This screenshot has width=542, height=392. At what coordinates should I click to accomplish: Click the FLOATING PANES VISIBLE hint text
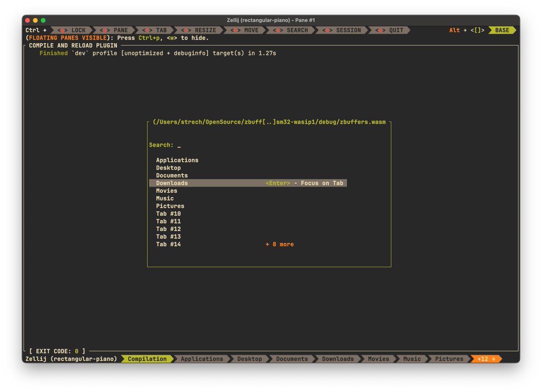pyautogui.click(x=68, y=38)
